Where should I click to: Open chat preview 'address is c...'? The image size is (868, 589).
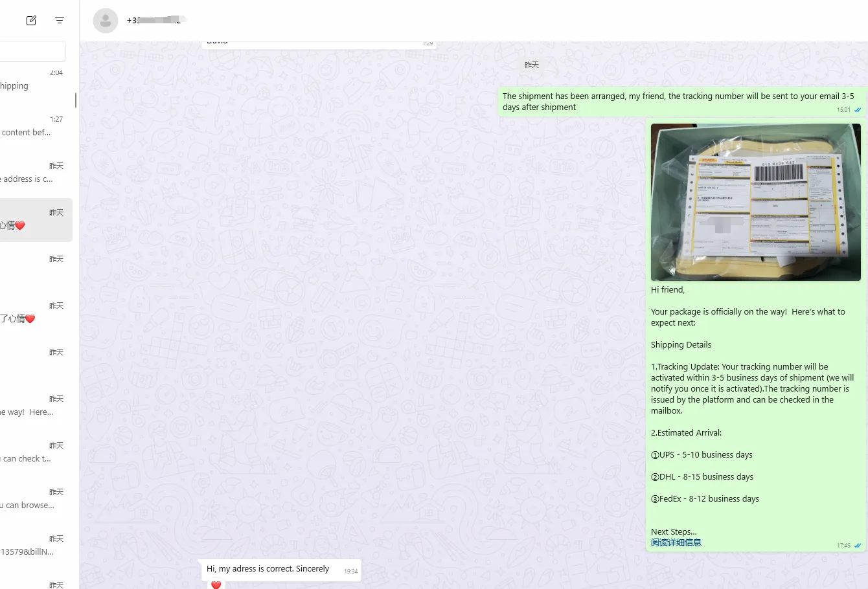[27, 179]
